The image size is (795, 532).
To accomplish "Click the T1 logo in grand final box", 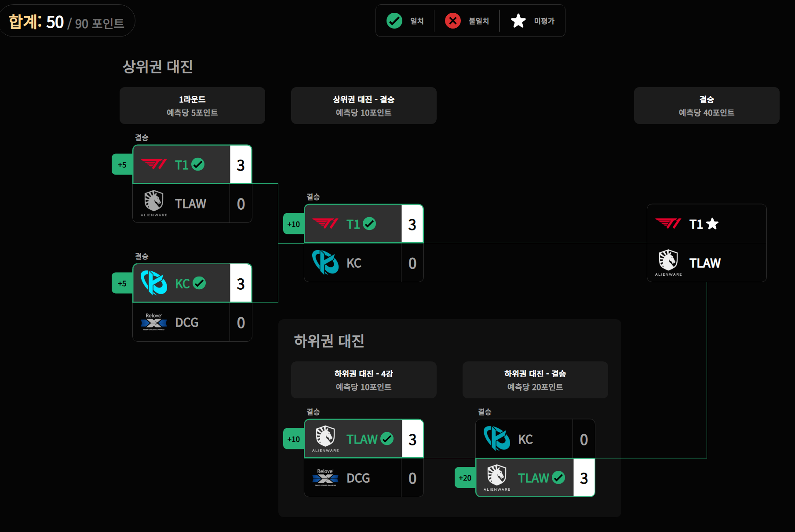I will click(x=668, y=224).
